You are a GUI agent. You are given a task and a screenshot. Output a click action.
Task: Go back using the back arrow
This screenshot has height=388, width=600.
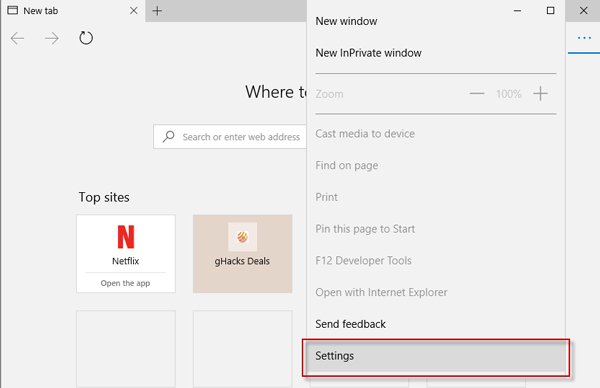pos(17,38)
